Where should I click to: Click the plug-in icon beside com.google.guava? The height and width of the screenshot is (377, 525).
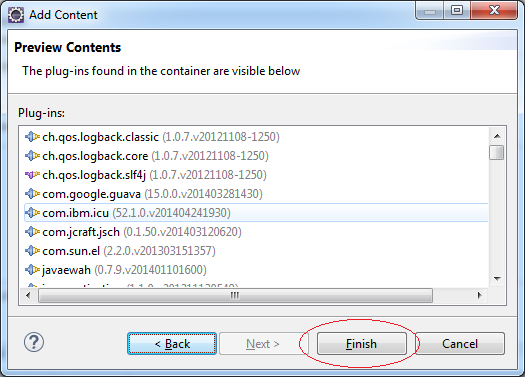tap(32, 194)
